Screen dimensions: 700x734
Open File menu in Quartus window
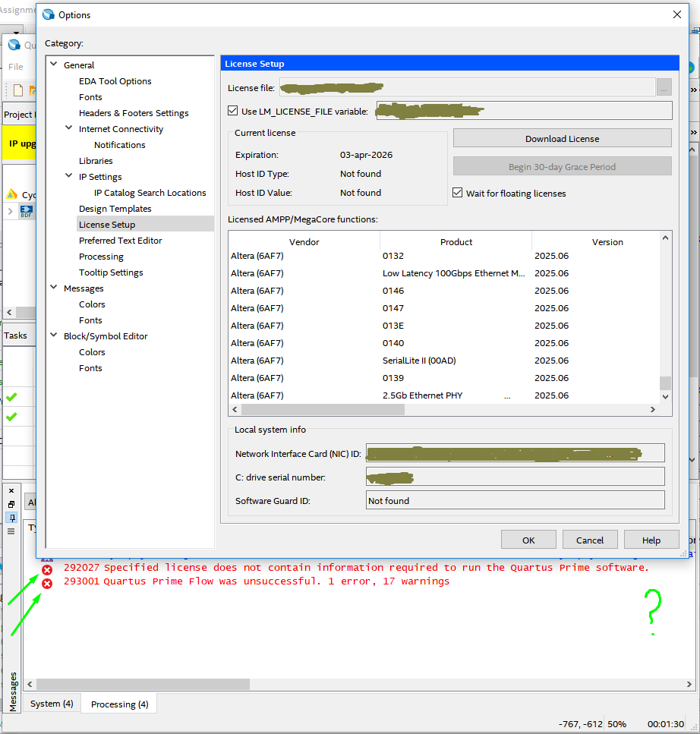[15, 67]
